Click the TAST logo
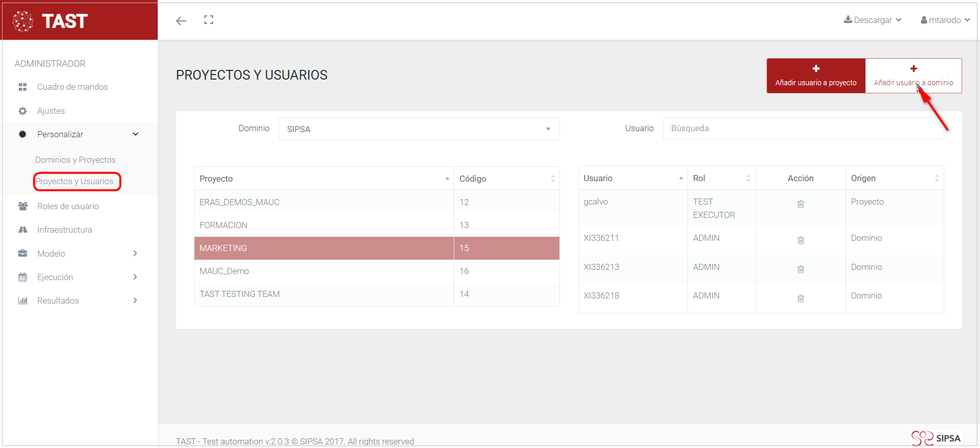The width and height of the screenshot is (980, 448). pos(51,21)
